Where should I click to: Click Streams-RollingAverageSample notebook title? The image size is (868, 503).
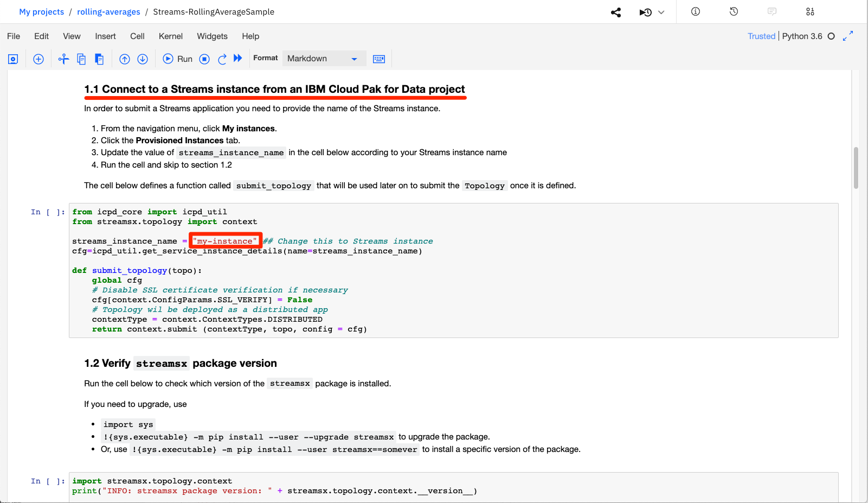pyautogui.click(x=214, y=12)
